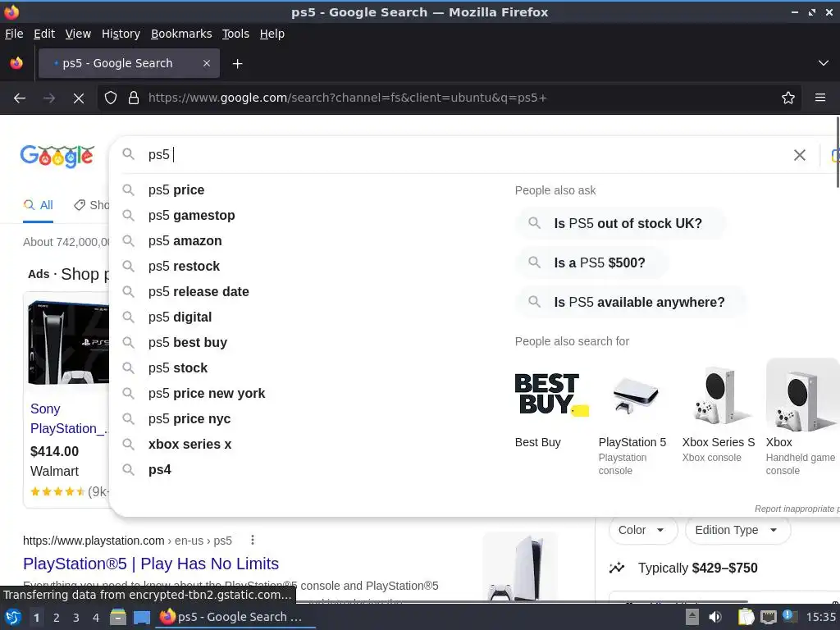Bookmark this page with the star
Screen dimensions: 840x630
coord(788,98)
